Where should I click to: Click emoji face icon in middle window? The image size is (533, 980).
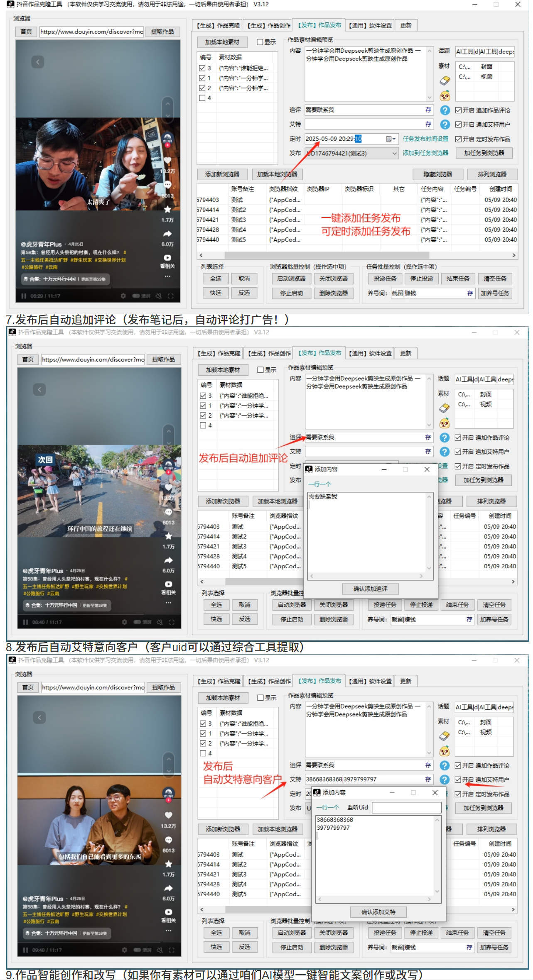click(444, 423)
